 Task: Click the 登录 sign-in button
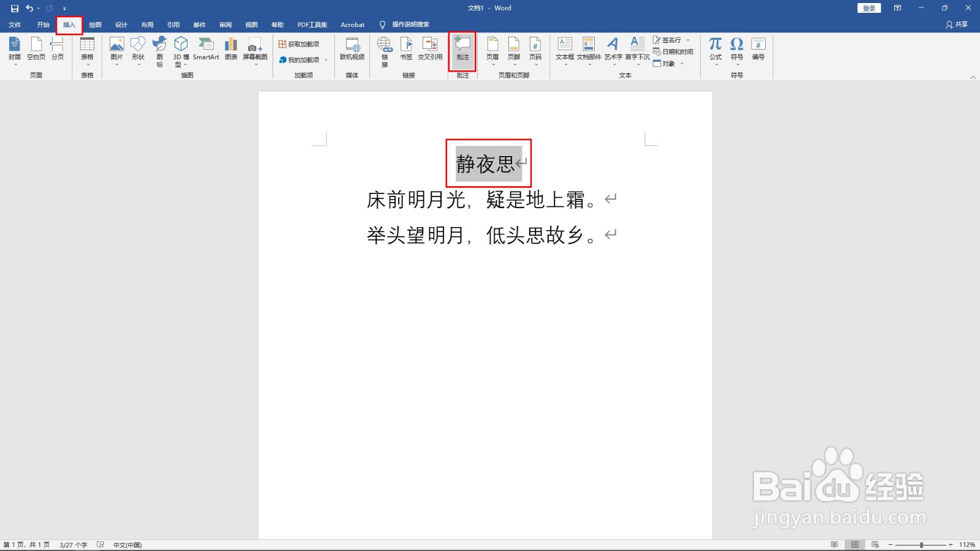point(868,8)
